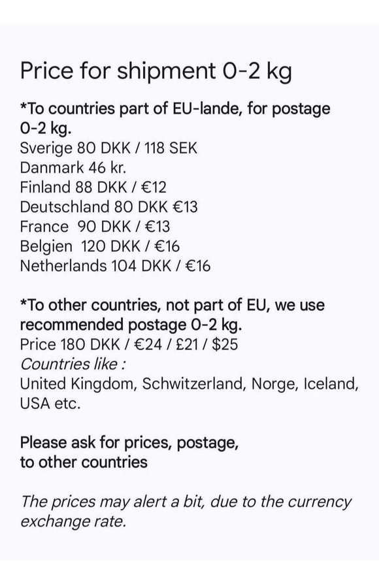The image size is (379, 588).
Task: Select the 'recommended postage 0-2 kg.' line
Action: pyautogui.click(x=131, y=325)
